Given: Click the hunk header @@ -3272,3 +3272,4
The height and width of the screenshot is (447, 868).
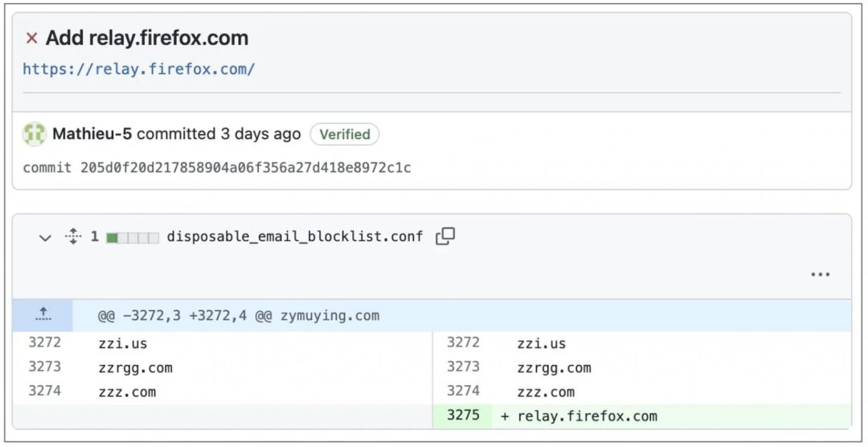Looking at the screenshot, I should click(x=238, y=315).
